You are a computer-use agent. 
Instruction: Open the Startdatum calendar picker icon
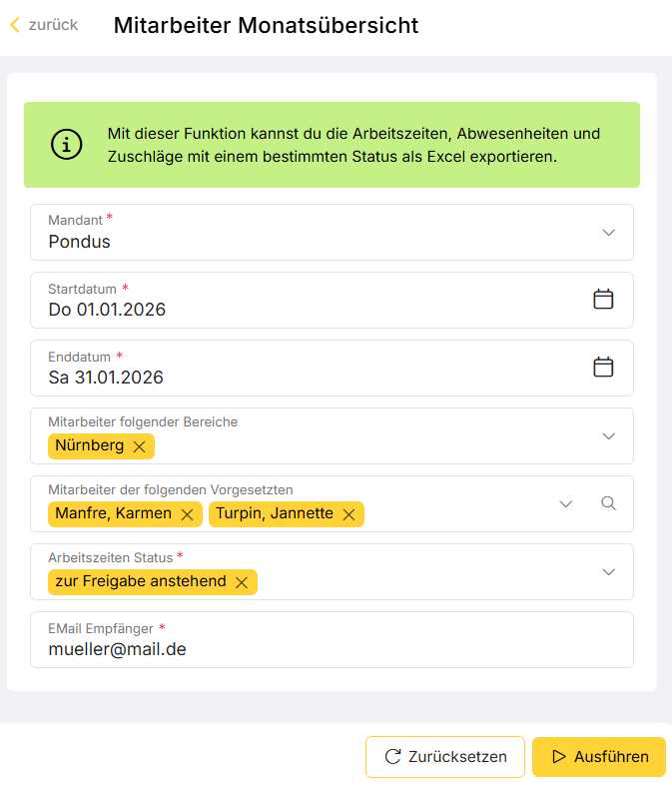[x=603, y=300]
